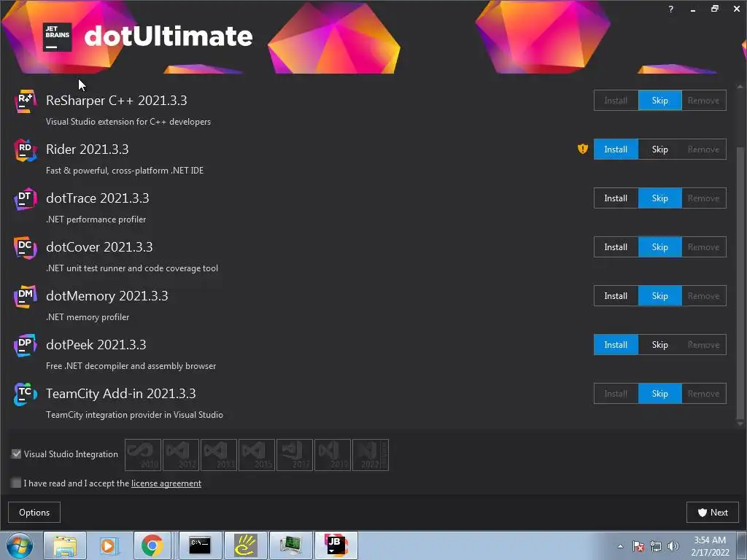Open Windows Explorer from the taskbar
This screenshot has height=560, width=747.
pos(65,545)
